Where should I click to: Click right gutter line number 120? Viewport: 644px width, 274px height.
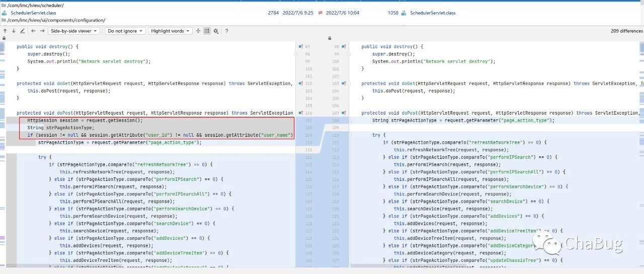(336, 209)
